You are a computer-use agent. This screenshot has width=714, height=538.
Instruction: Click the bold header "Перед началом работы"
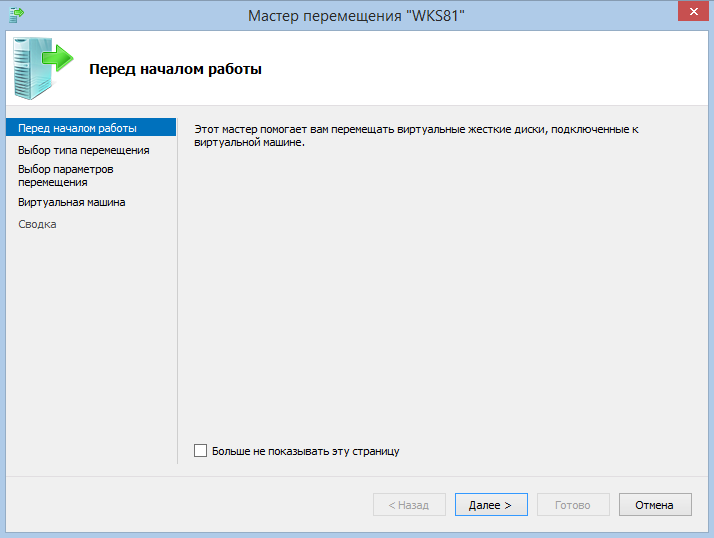coord(175,69)
